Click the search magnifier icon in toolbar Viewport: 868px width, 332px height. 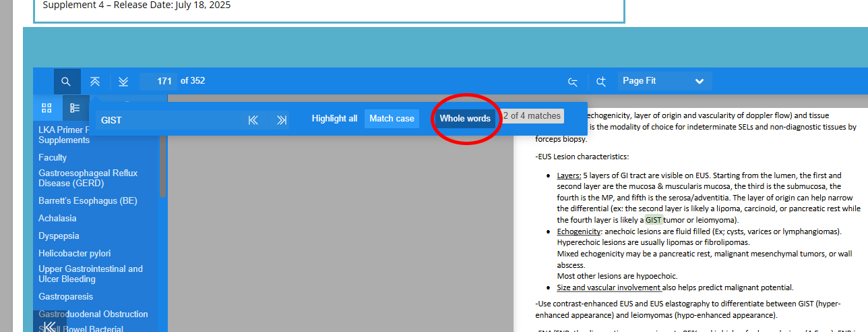coord(66,82)
